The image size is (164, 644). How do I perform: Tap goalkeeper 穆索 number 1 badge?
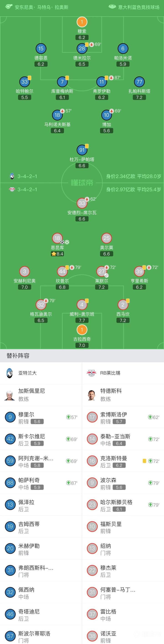click(x=82, y=22)
